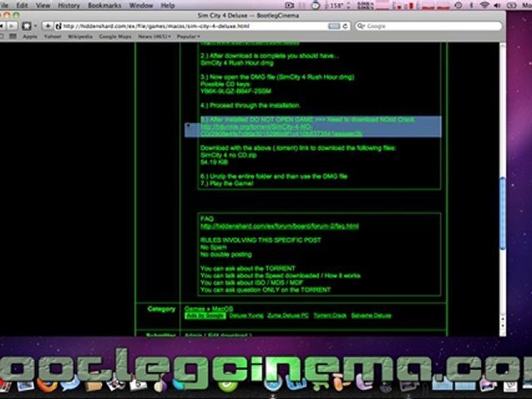
Task: Click the 'Possible CD keys' text
Action: tap(225, 84)
